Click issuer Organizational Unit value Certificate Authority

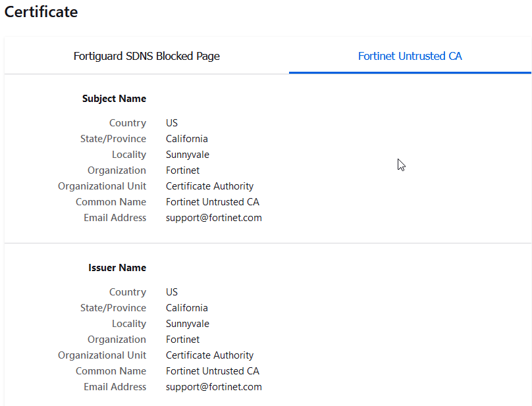coord(209,355)
